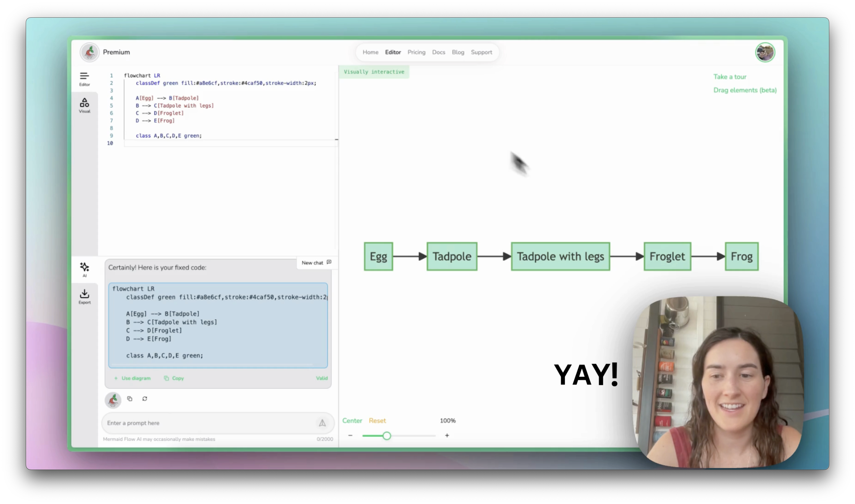This screenshot has width=855, height=504.
Task: Open the Pricing page
Action: pyautogui.click(x=416, y=52)
